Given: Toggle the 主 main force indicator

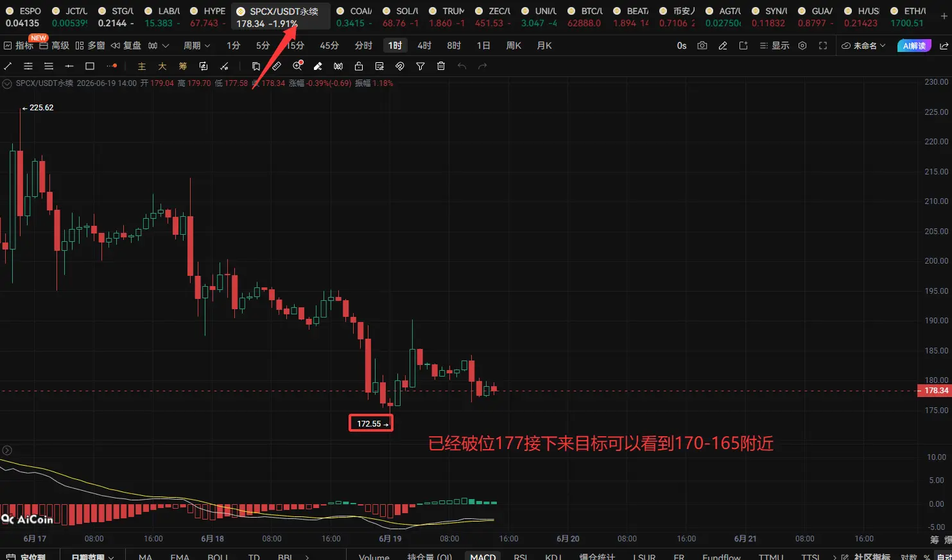Looking at the screenshot, I should [142, 66].
